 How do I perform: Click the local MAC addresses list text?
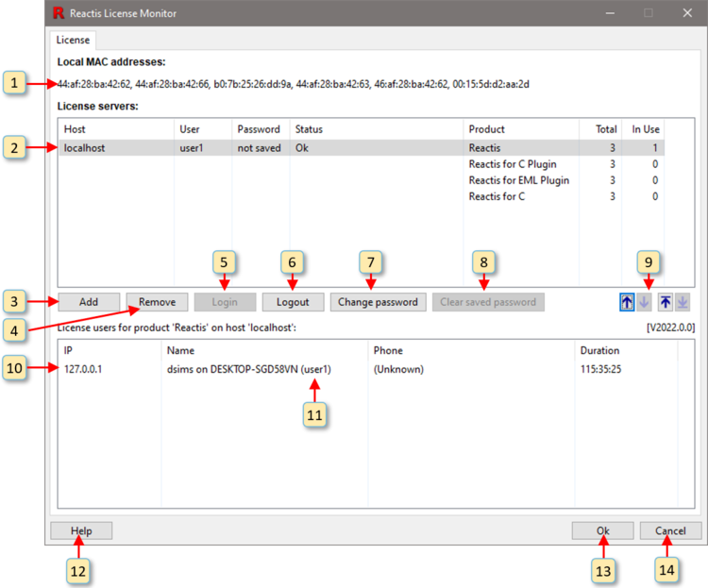pos(293,84)
